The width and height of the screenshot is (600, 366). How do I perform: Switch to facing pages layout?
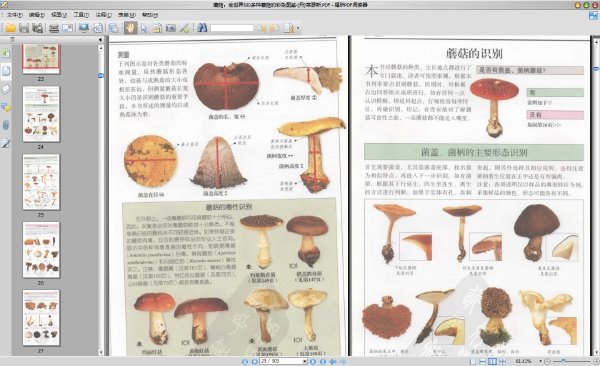click(x=493, y=361)
